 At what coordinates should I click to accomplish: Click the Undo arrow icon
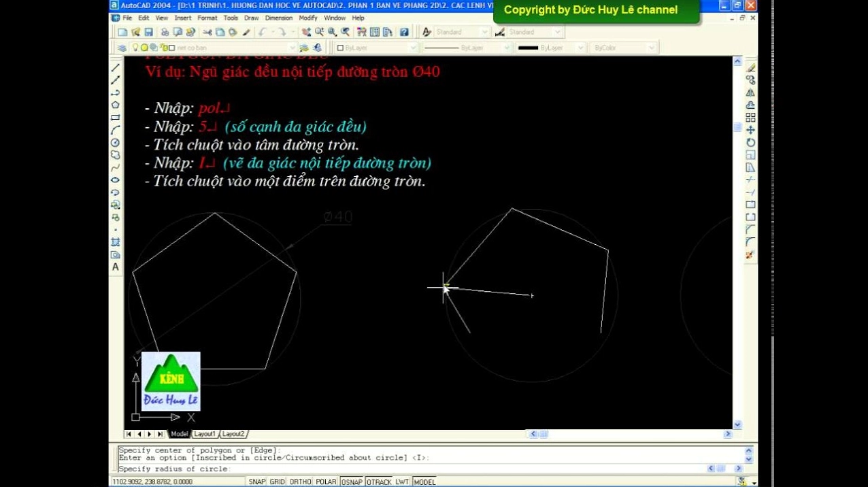click(263, 32)
